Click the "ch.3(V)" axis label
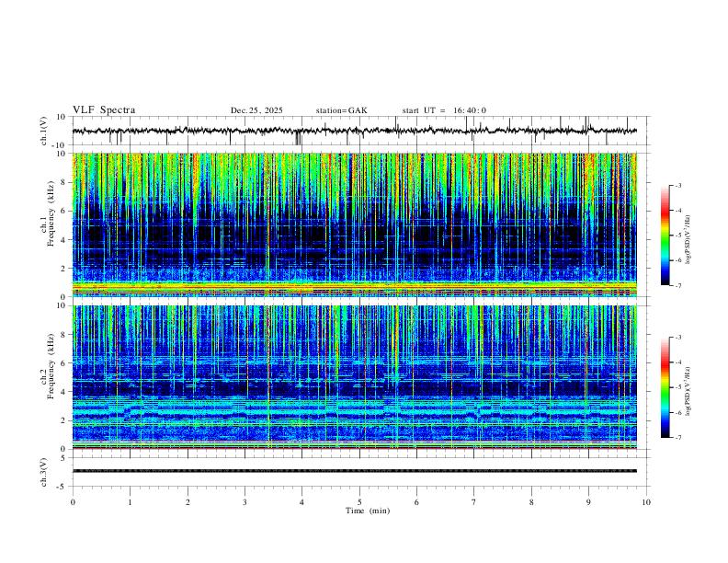 (x=44, y=472)
